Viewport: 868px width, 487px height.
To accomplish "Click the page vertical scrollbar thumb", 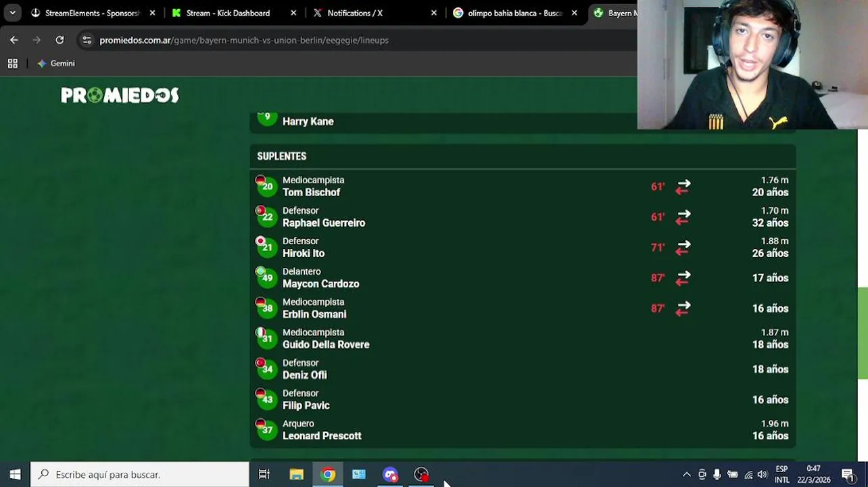I will pos(863,333).
